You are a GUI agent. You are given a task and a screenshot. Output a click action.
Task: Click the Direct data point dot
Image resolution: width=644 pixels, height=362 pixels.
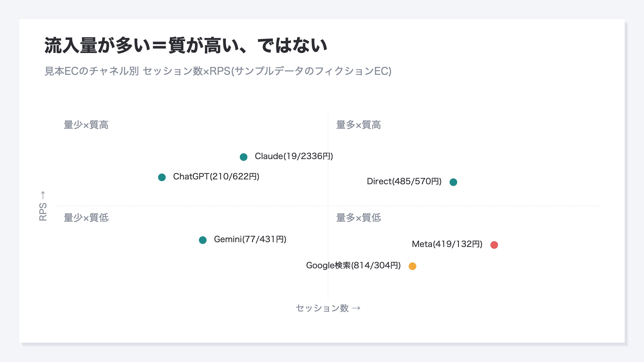(453, 182)
